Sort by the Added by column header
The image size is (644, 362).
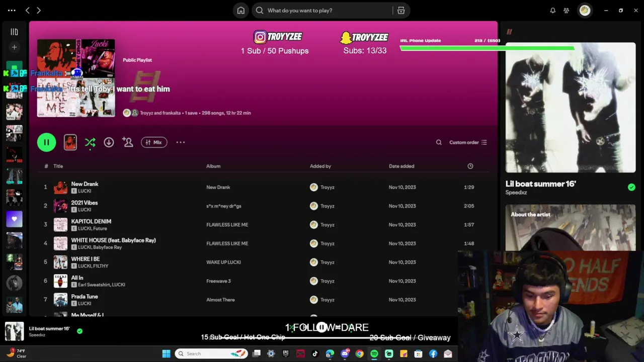coord(320,166)
